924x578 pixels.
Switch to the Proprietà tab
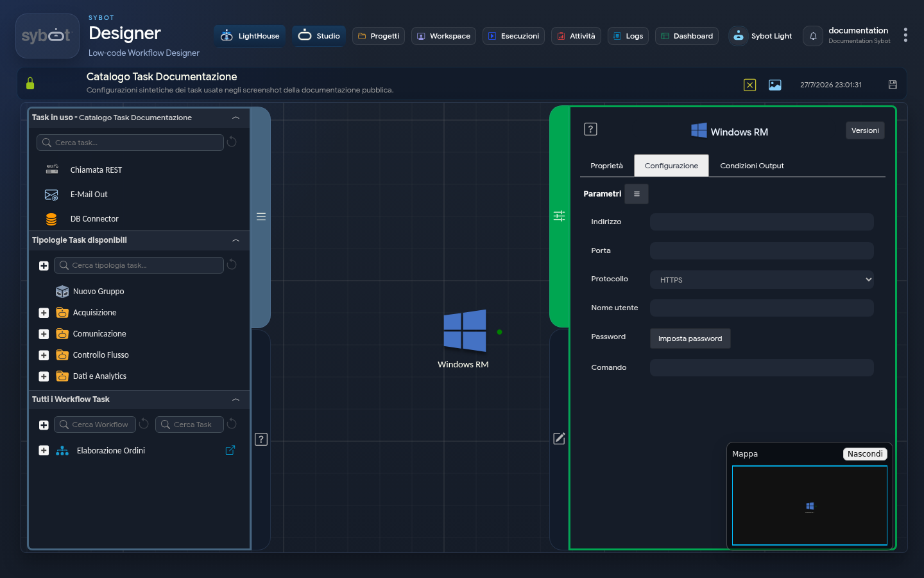(x=606, y=166)
